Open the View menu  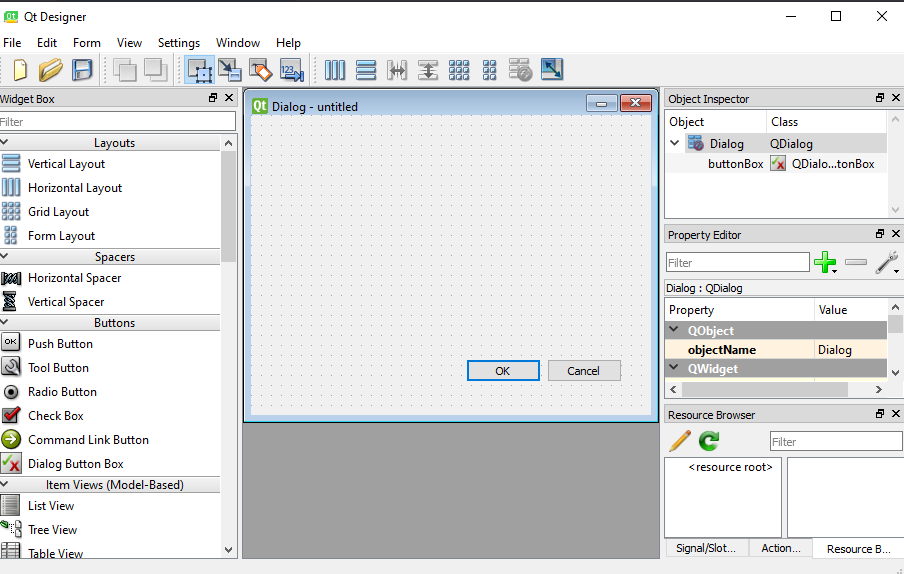coord(129,43)
